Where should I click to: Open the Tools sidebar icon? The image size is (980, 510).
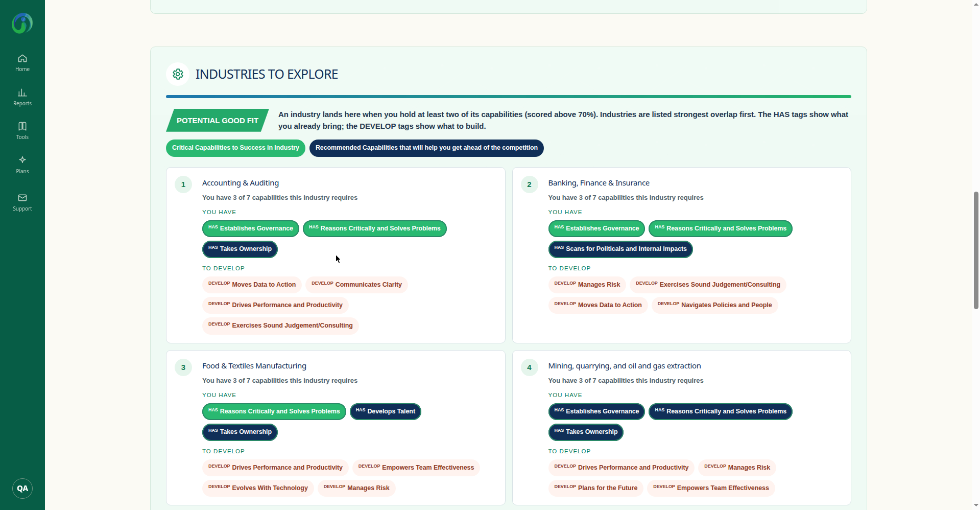(22, 131)
